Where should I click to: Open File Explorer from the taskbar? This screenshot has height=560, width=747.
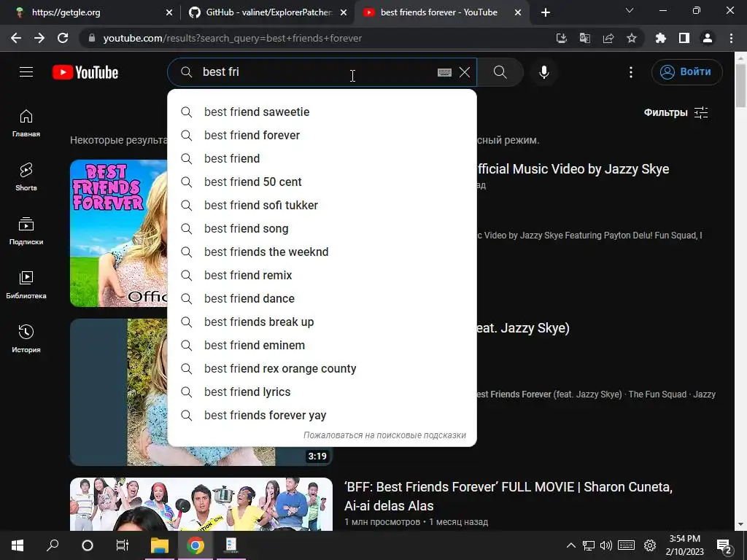[160, 545]
